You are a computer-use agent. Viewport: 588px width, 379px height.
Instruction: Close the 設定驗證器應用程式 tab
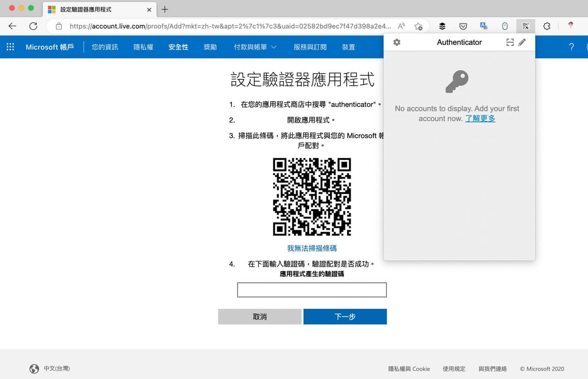(149, 9)
